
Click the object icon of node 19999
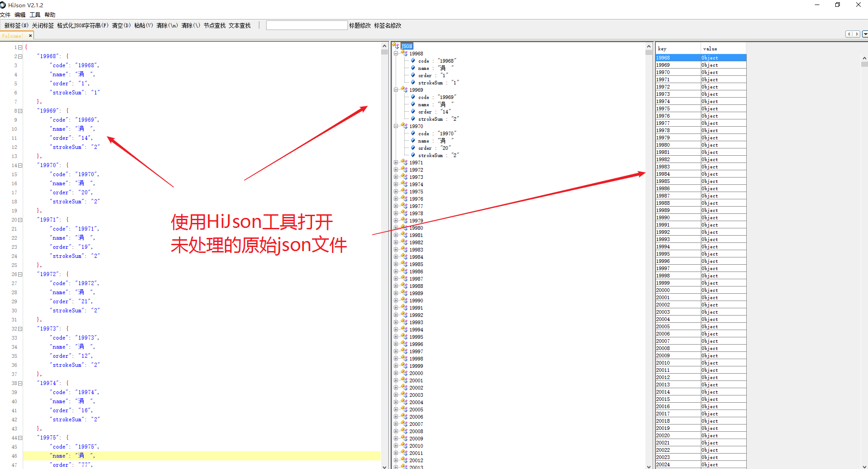click(404, 365)
